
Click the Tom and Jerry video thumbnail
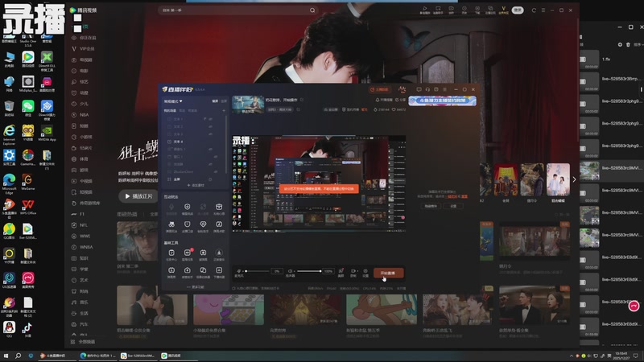tap(382, 306)
